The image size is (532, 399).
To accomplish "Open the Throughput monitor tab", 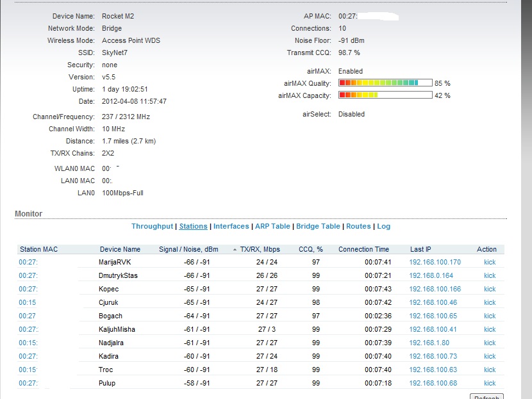I will click(x=152, y=226).
